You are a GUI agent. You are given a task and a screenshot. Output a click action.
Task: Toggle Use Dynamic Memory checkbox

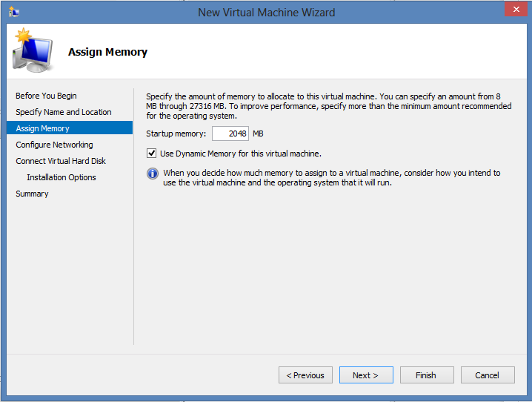point(152,154)
